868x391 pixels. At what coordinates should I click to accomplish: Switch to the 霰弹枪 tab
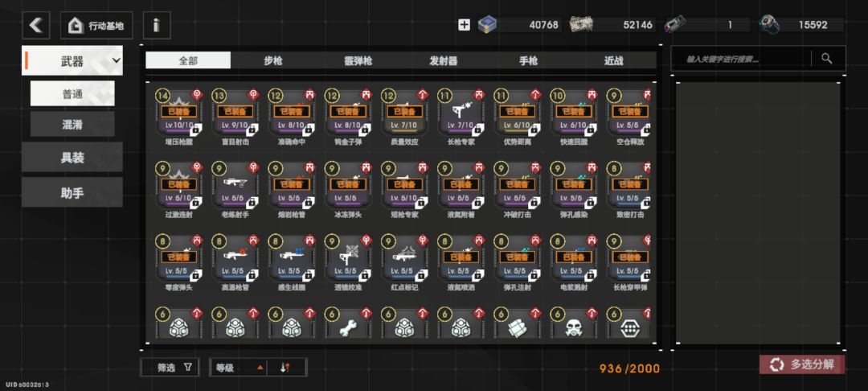pos(358,60)
